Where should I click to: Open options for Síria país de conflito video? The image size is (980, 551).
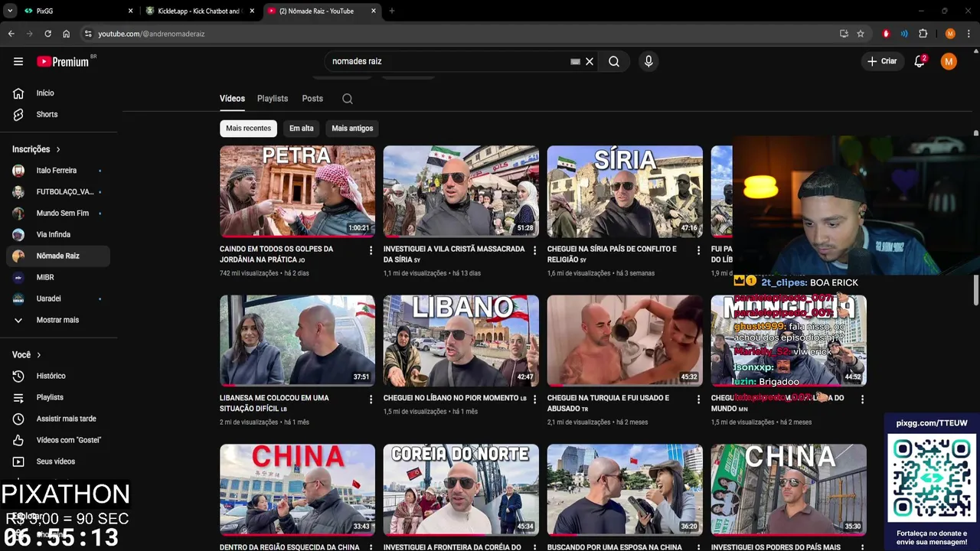[698, 250]
